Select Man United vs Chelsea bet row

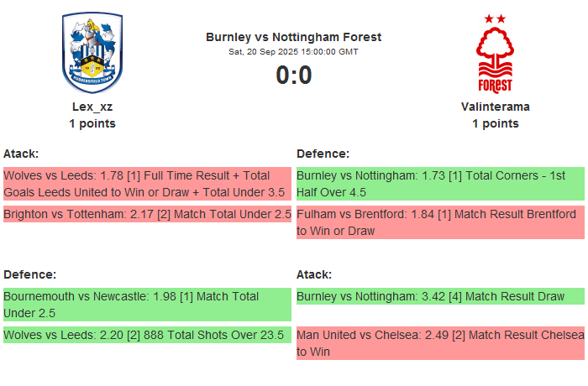pos(439,343)
